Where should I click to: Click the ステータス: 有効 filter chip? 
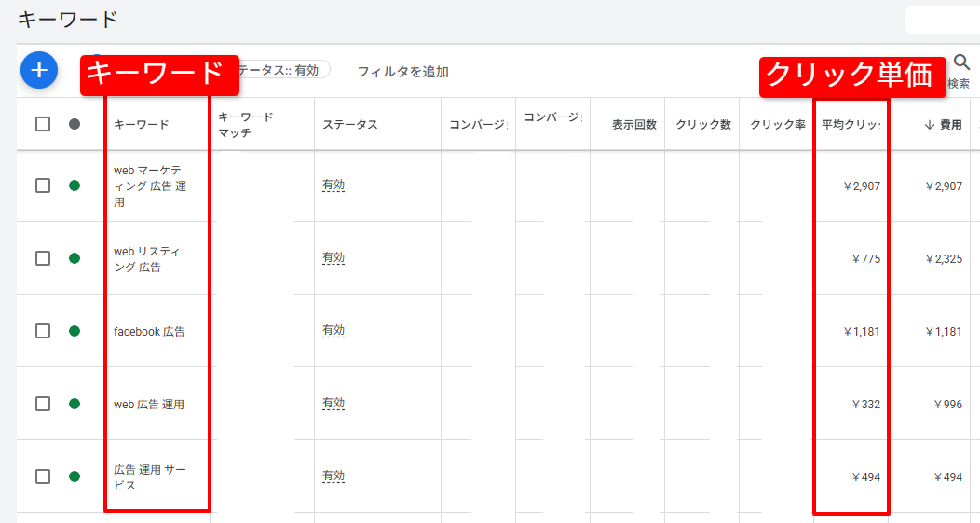pos(284,70)
